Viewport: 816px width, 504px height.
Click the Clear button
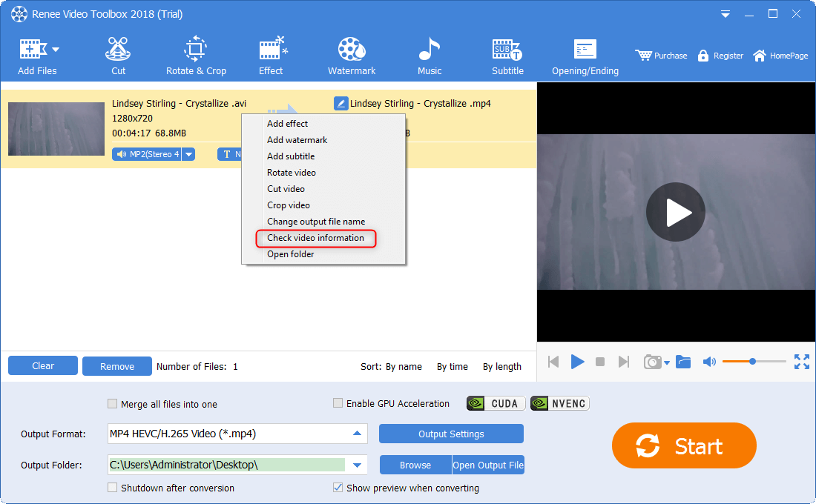click(x=43, y=365)
